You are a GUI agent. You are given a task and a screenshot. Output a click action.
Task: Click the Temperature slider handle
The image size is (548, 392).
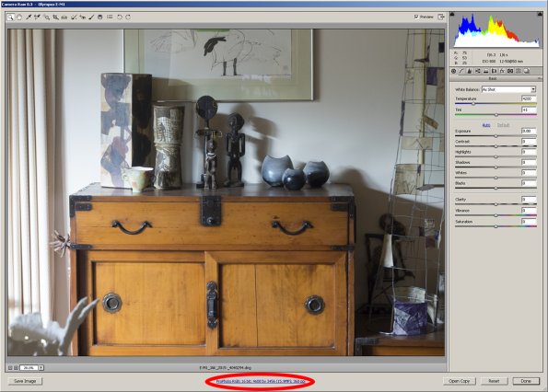(x=473, y=104)
